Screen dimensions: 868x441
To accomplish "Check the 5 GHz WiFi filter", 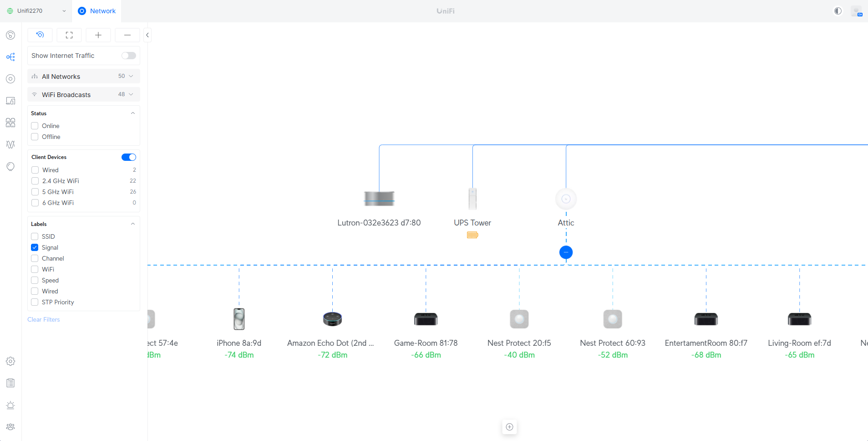I will click(x=35, y=192).
